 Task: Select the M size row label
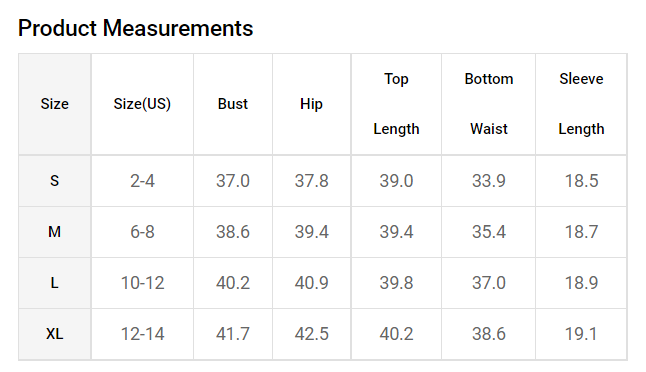pyautogui.click(x=54, y=232)
